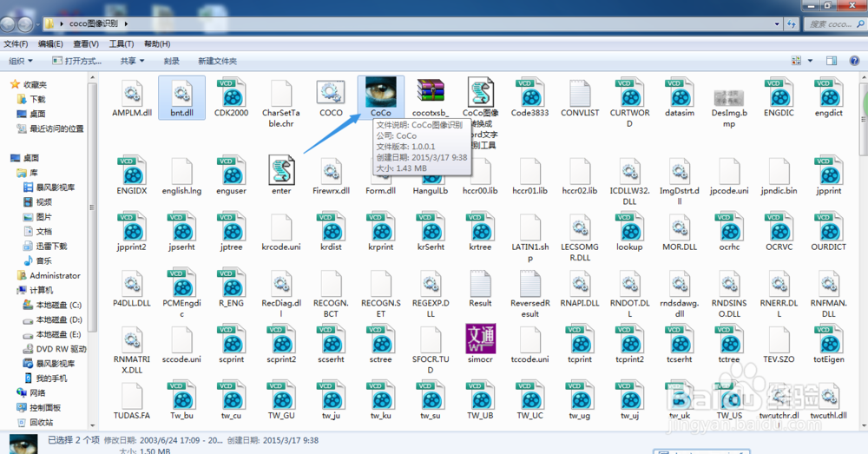This screenshot has height=454, width=868.
Task: Select the CoCo图像转换成word文字识别工具 script file
Action: click(x=481, y=93)
